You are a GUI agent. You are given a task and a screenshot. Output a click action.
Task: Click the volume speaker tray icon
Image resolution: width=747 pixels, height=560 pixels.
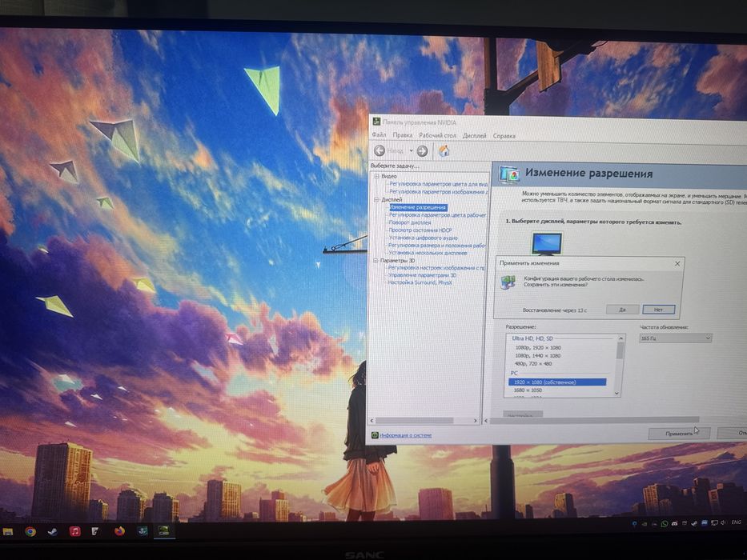point(724,523)
